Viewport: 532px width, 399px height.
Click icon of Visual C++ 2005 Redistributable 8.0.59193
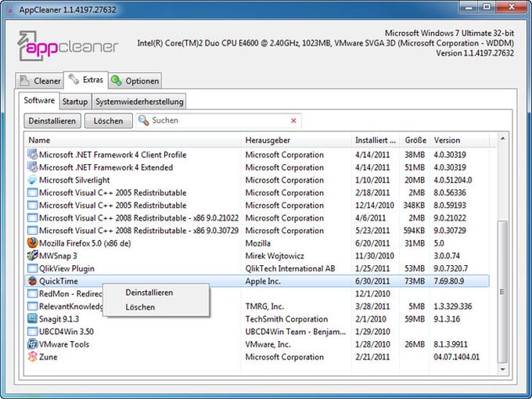[32, 205]
